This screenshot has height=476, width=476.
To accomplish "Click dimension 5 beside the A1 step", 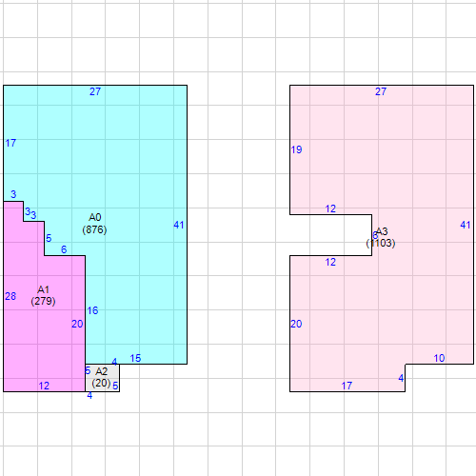I will (x=49, y=238).
